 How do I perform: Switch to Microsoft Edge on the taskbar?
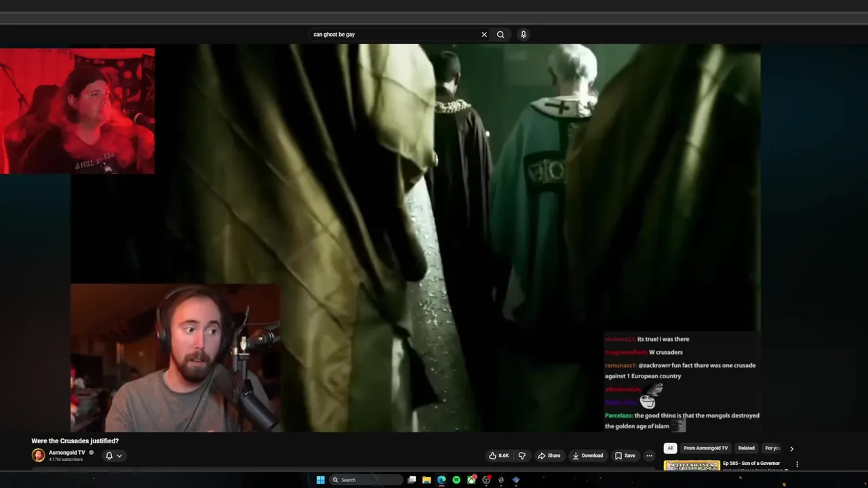tap(441, 480)
